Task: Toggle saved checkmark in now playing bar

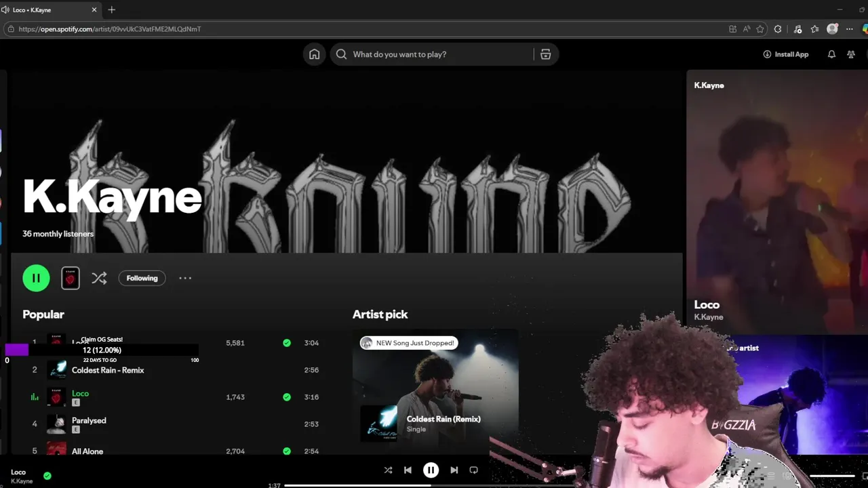Action: [x=47, y=476]
